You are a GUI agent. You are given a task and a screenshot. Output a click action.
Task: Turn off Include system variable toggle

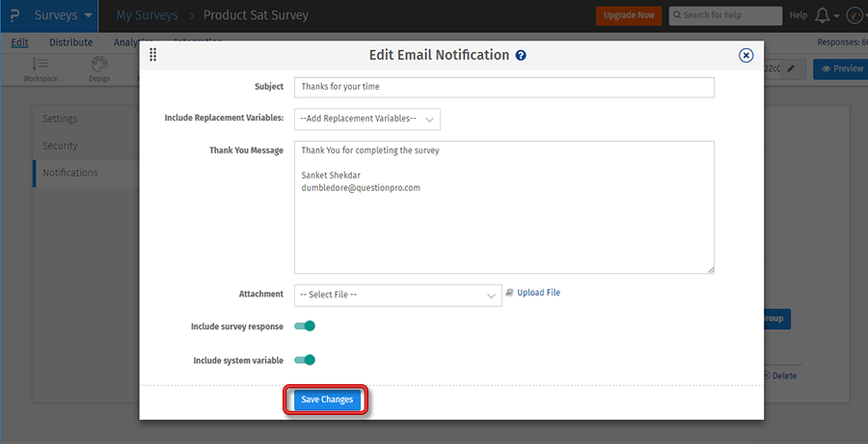(x=305, y=360)
